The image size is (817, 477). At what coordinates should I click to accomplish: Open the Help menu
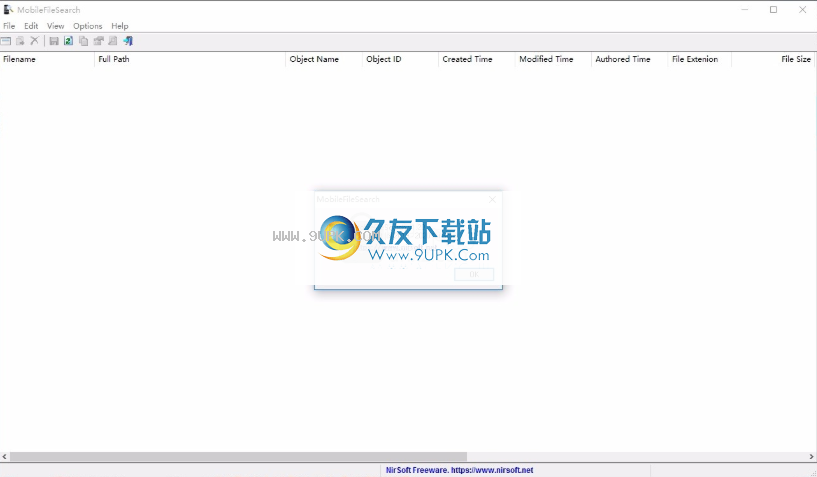click(119, 26)
